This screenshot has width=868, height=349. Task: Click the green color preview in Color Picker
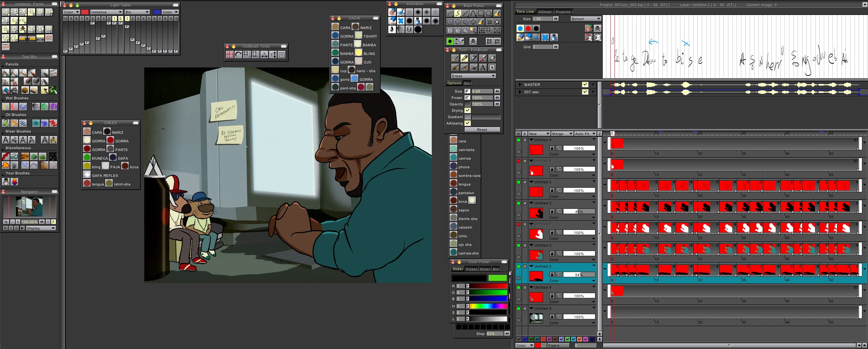[x=497, y=278]
